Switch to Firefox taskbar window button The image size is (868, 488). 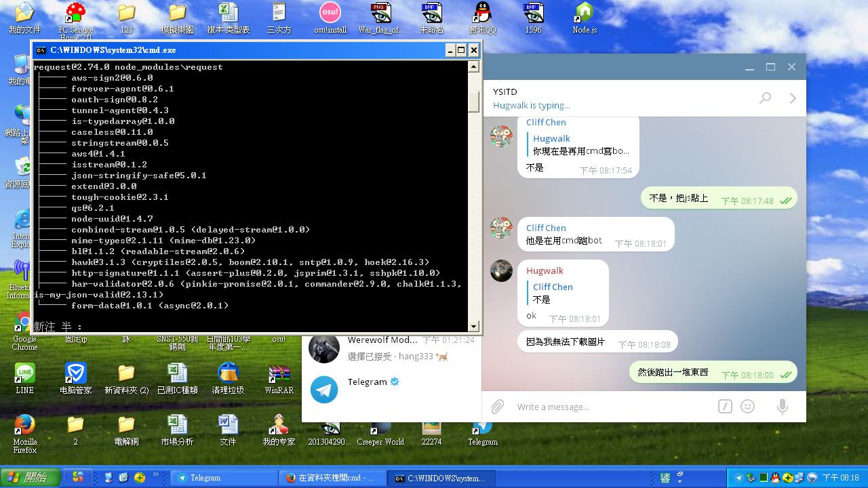tap(332, 478)
